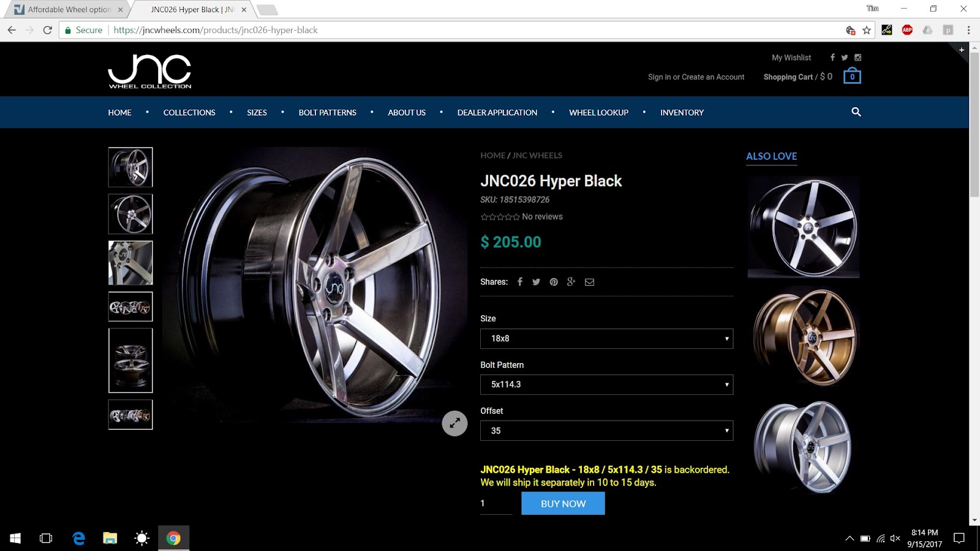This screenshot has width=980, height=551.
Task: Click the BUY NOW button
Action: coord(563,503)
